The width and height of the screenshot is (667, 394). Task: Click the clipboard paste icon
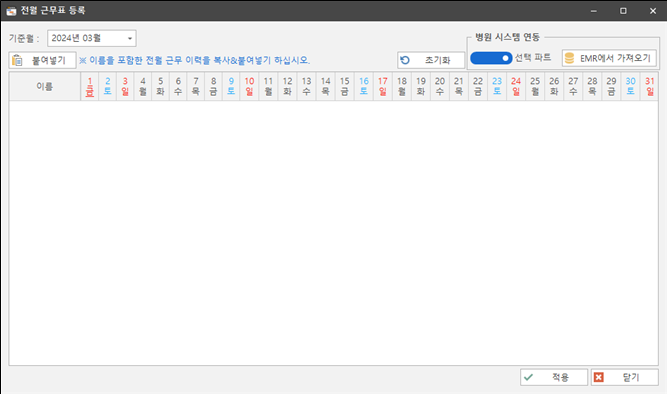tap(17, 60)
